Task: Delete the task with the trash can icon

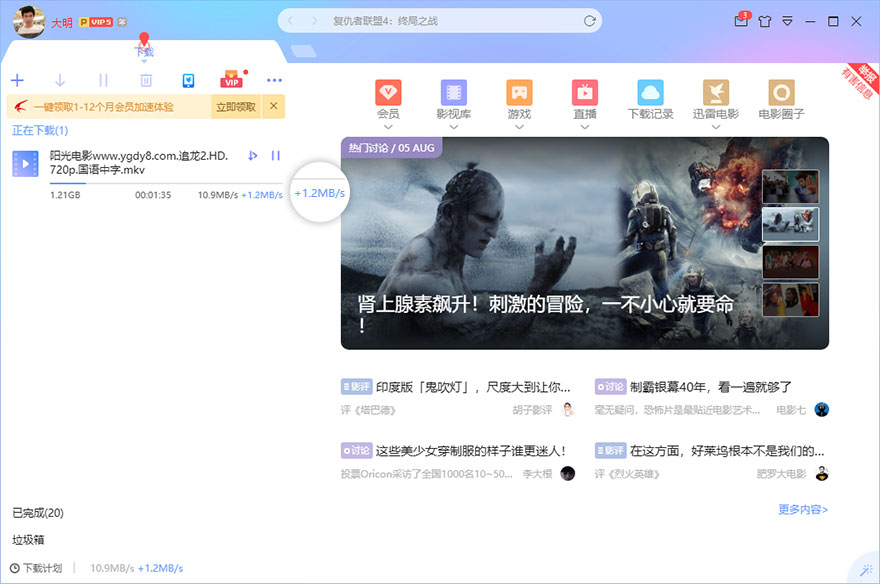Action: click(146, 80)
